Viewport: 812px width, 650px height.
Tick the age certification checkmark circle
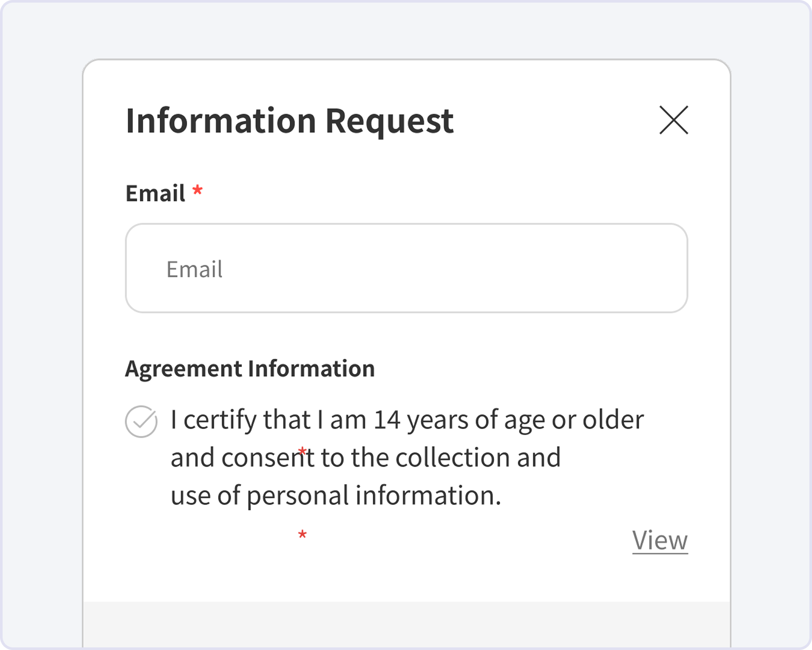tap(141, 422)
